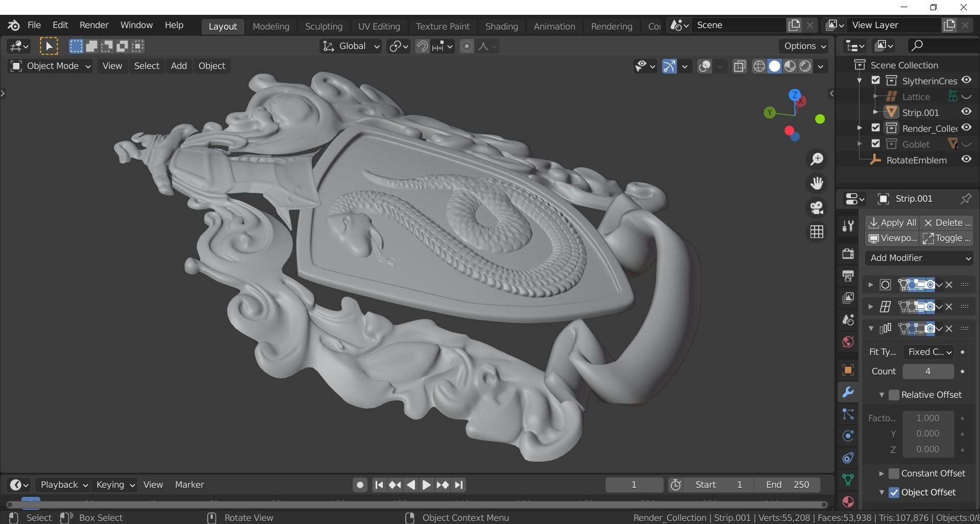Toggle X-ray mode icon
The width and height of the screenshot is (980, 524).
click(x=740, y=66)
